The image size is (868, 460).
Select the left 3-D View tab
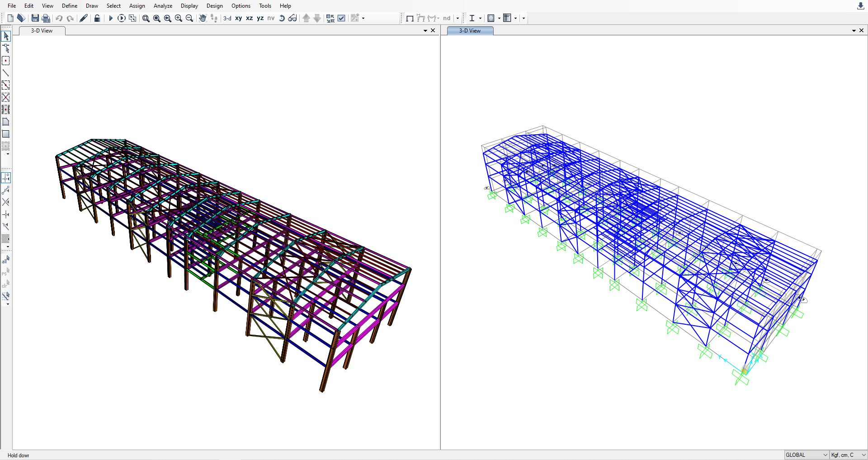point(42,31)
